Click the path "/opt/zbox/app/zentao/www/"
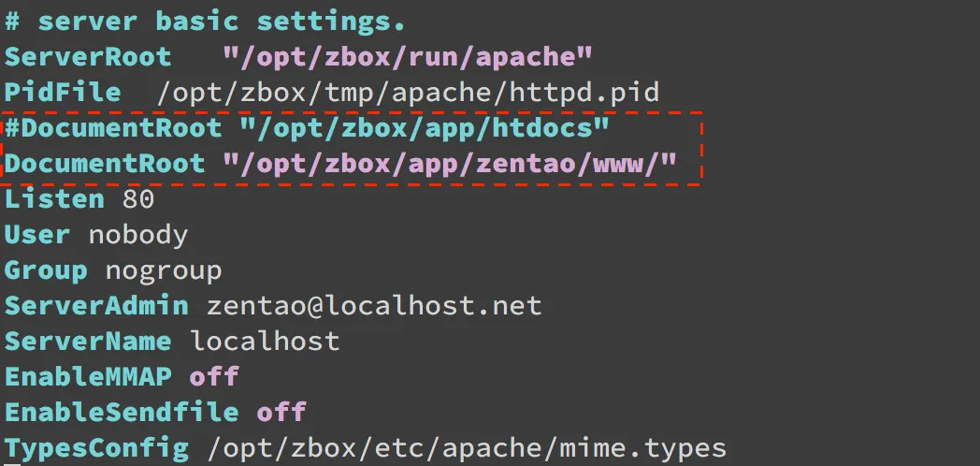Image resolution: width=980 pixels, height=466 pixels. click(450, 165)
